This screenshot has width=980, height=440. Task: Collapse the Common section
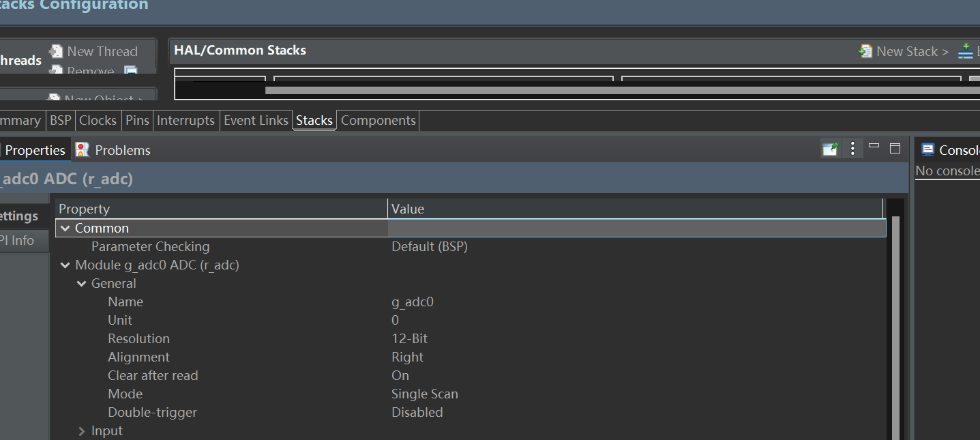tap(65, 229)
